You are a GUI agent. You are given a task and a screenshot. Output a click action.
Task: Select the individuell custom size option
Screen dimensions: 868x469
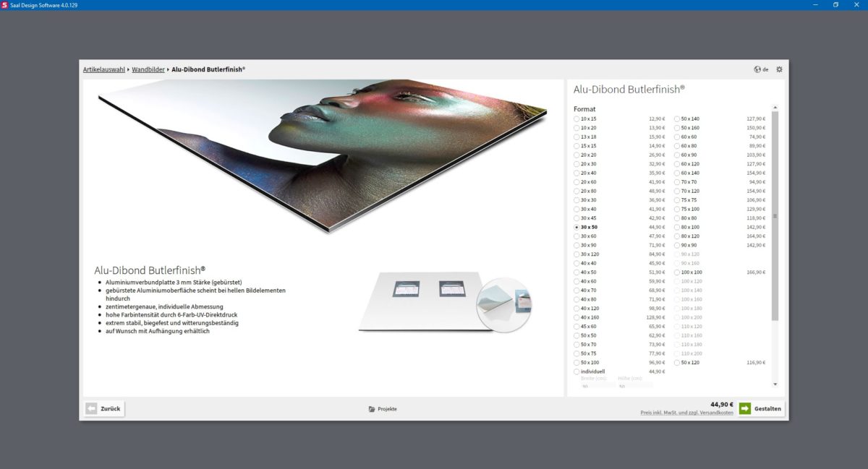coord(576,371)
